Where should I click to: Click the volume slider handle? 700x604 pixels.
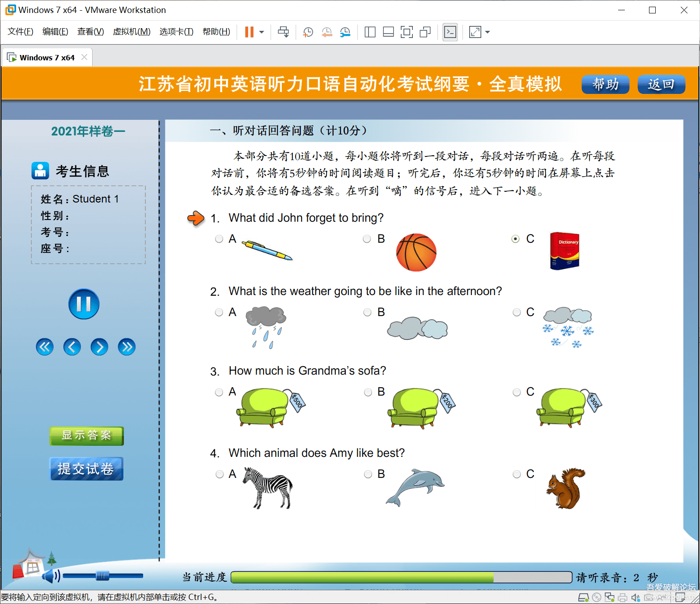coord(102,576)
